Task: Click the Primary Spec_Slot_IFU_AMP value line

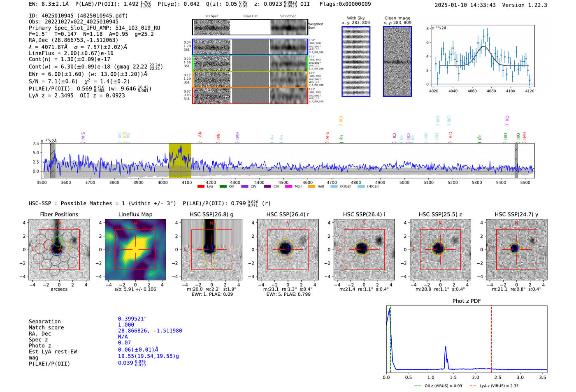Action: [x=95, y=28]
